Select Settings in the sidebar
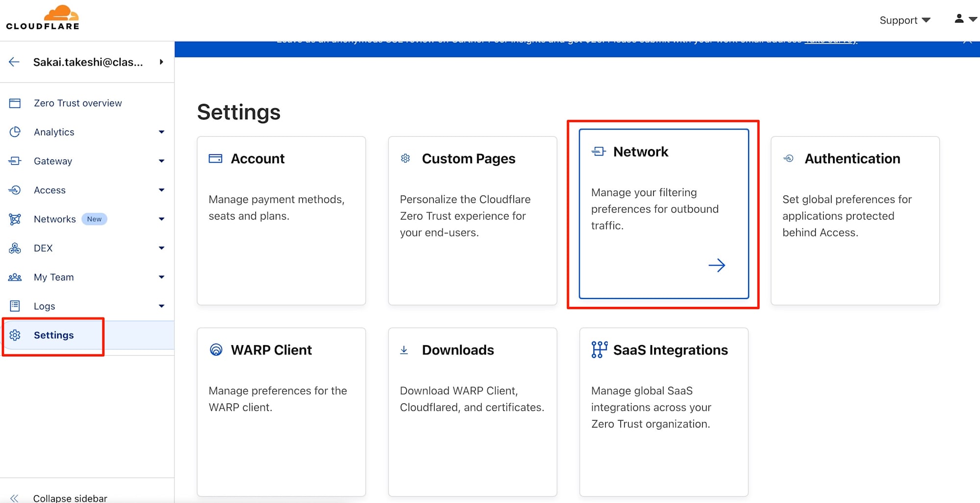 click(x=54, y=335)
